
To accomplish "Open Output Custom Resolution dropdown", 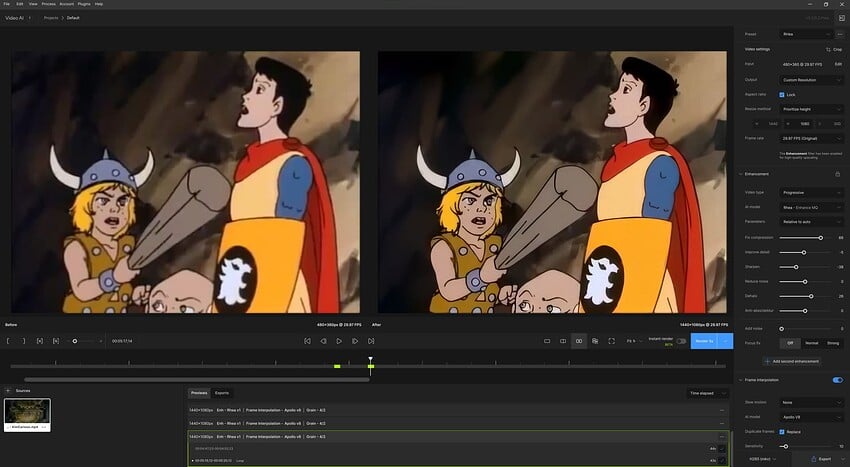I will (812, 80).
